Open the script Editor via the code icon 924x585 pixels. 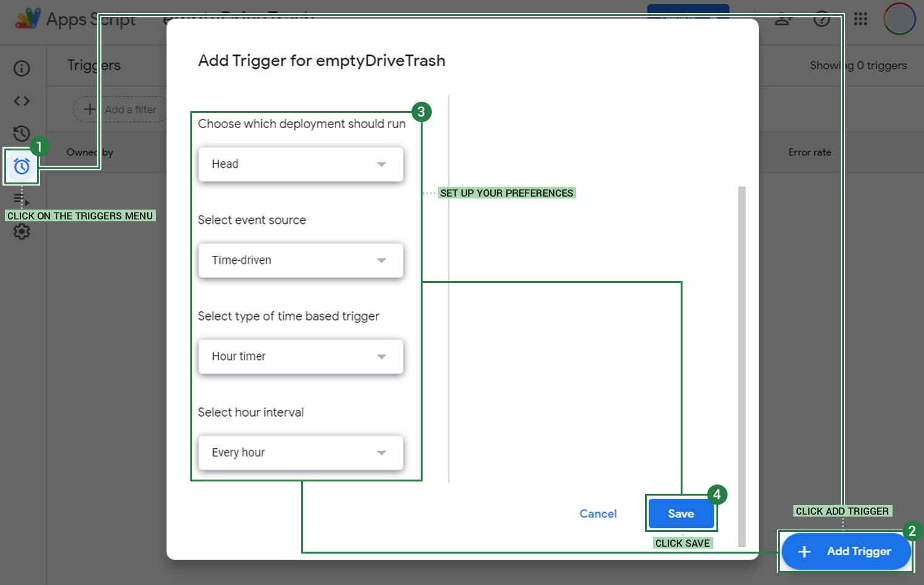click(22, 100)
